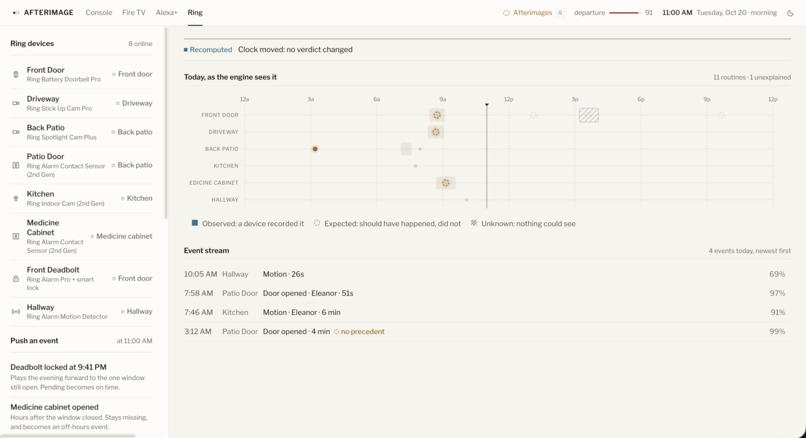Click the departure progress bar
806x438 pixels.
click(624, 13)
